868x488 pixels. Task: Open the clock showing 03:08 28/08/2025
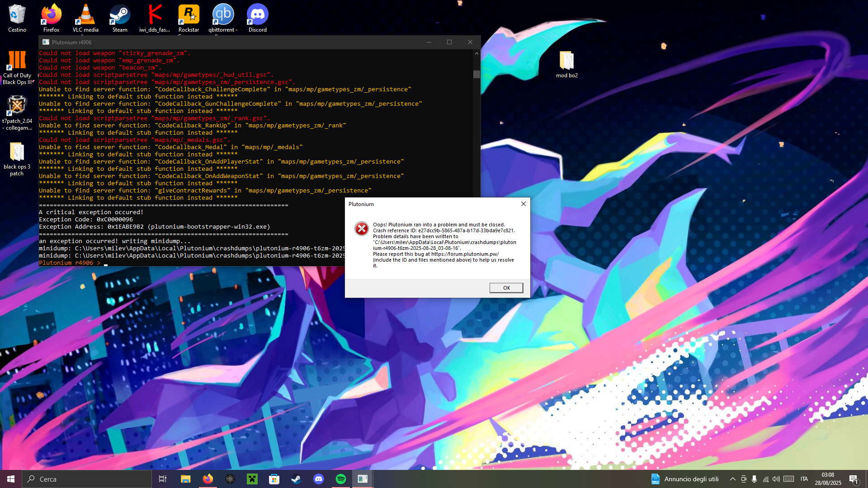point(828,479)
